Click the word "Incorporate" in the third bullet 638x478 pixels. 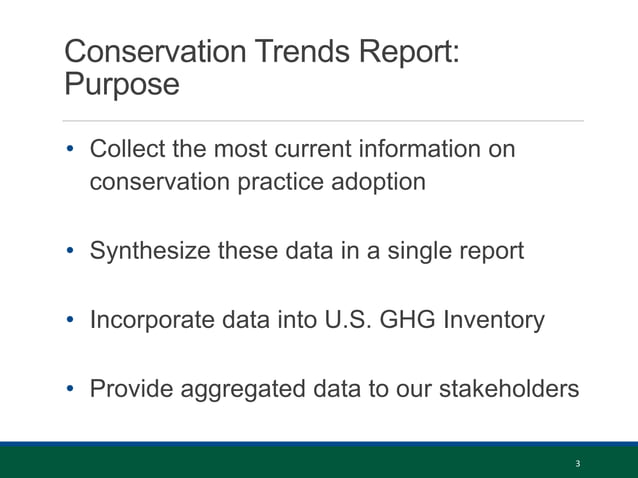(x=154, y=321)
